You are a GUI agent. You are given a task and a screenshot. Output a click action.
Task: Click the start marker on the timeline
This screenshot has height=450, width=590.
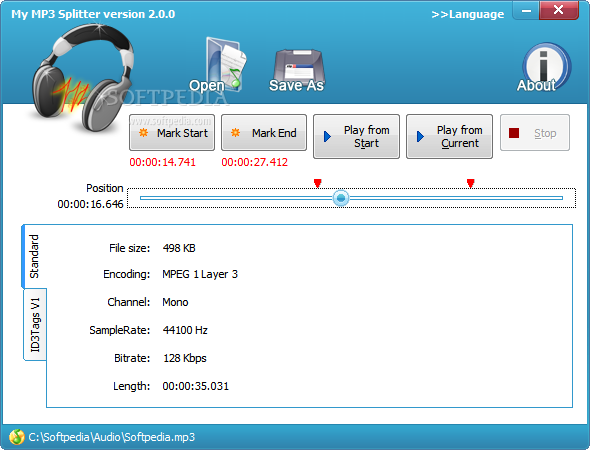coord(318,183)
